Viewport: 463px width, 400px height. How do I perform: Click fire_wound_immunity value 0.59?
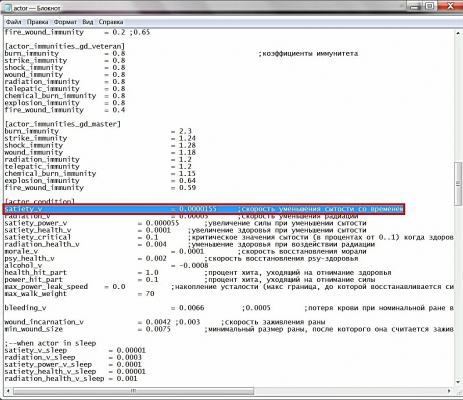(x=187, y=188)
